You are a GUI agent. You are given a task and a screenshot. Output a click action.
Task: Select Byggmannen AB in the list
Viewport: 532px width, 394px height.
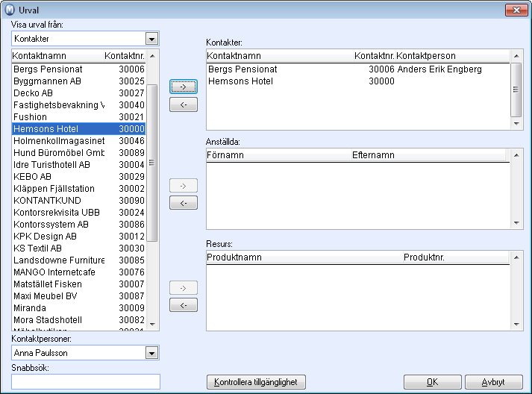tap(78, 81)
